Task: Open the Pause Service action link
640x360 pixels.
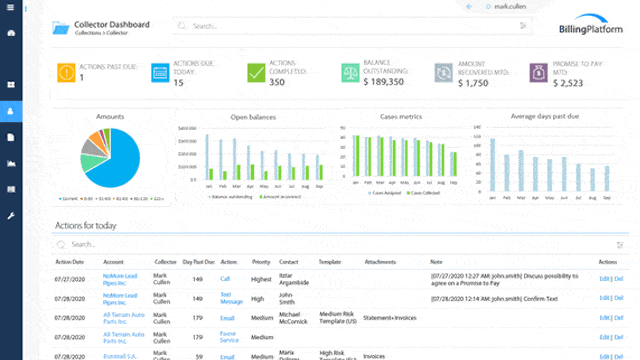Action: (x=229, y=337)
